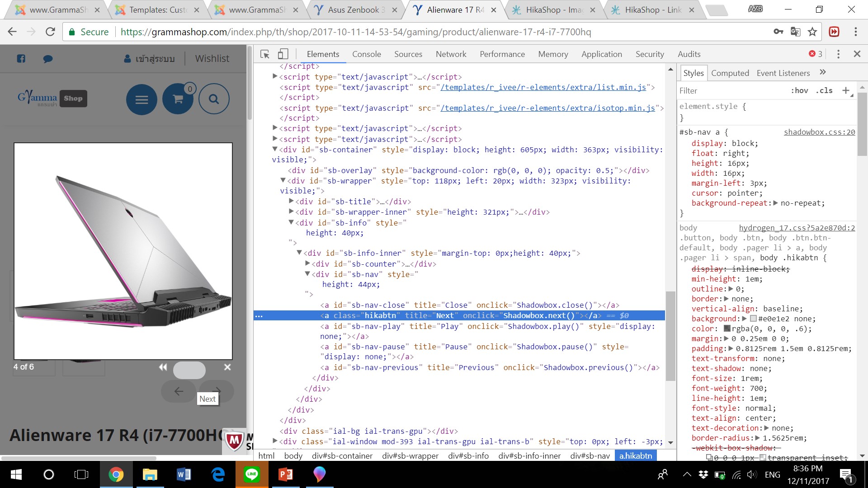Viewport: 868px width, 488px height.
Task: Click the Facebook icon on the page
Action: 21,59
